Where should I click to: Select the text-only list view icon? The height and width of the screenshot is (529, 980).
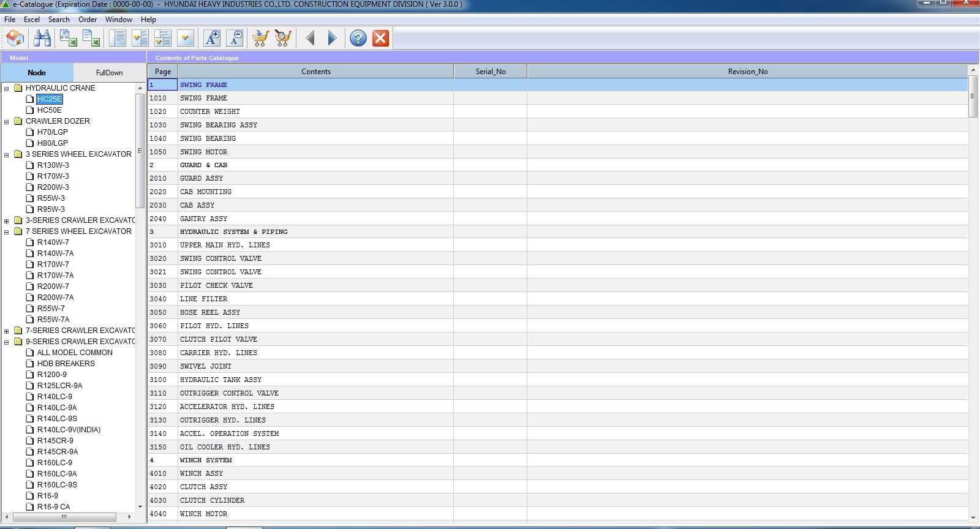[x=118, y=39]
